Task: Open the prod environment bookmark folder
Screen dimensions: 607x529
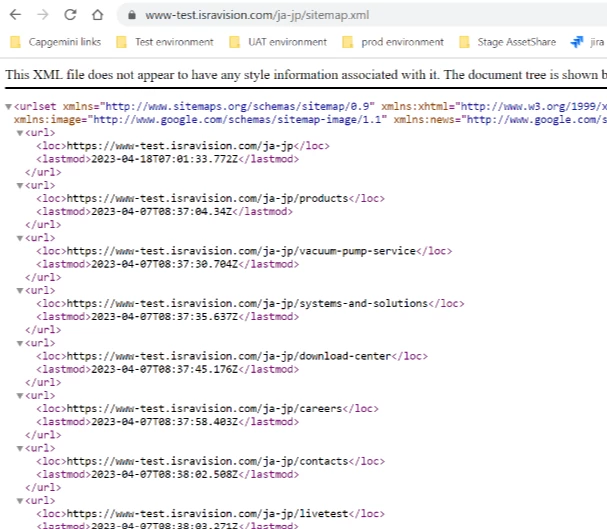Action: 393,42
